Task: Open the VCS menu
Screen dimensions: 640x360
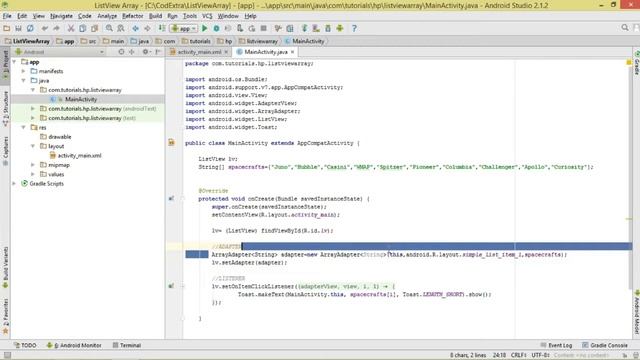Action: pos(207,16)
